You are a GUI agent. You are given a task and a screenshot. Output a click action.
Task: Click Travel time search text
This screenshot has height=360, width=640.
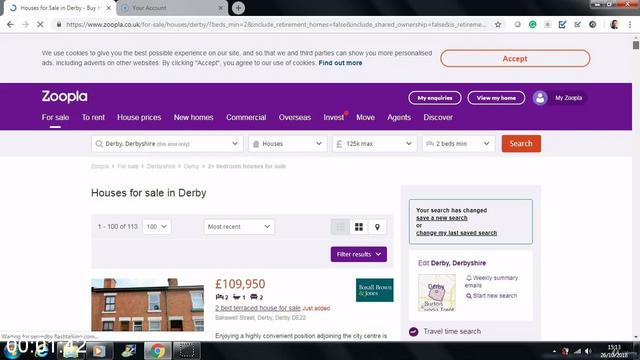pos(452,331)
